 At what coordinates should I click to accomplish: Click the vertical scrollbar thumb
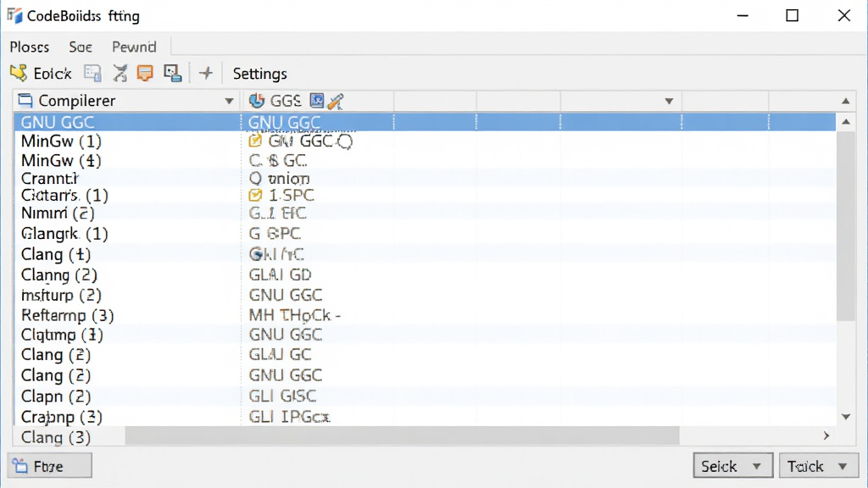click(846, 225)
